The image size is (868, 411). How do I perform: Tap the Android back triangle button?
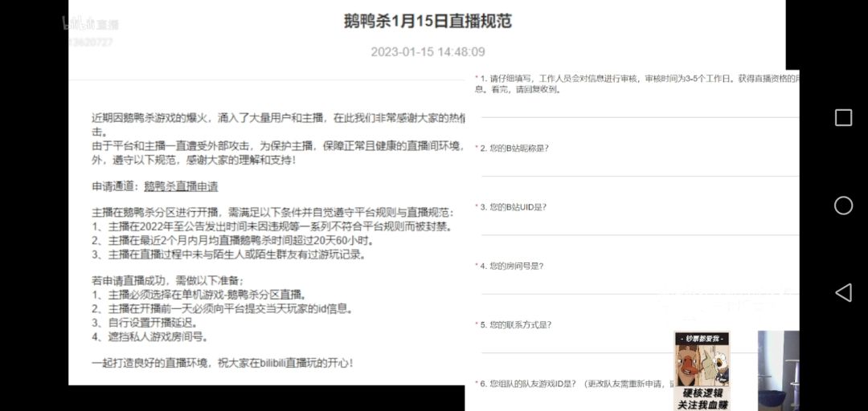click(843, 293)
